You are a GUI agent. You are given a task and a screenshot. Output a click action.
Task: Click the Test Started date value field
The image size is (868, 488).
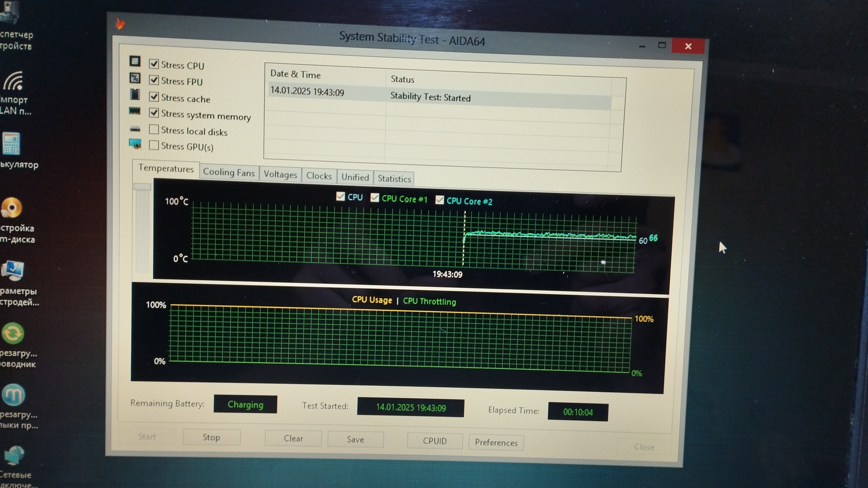(410, 408)
